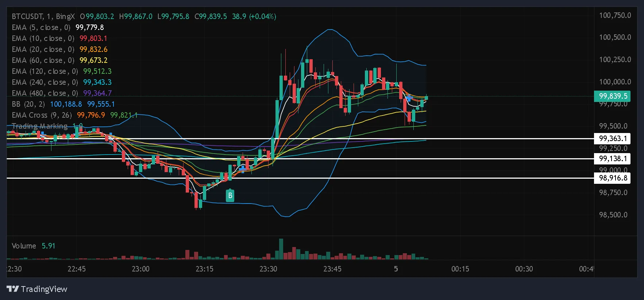The width and height of the screenshot is (644, 300).
Task: Click the 99,500.0 price axis label
Action: (613, 126)
